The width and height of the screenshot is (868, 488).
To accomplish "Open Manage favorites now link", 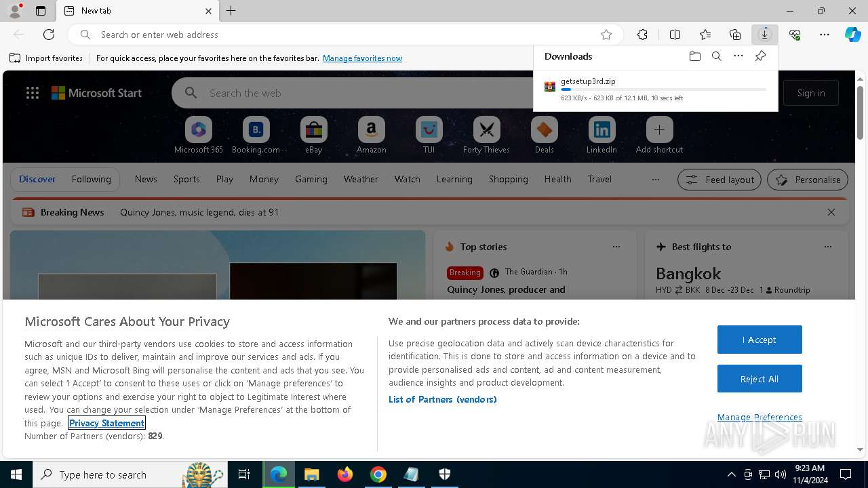I will tap(362, 58).
